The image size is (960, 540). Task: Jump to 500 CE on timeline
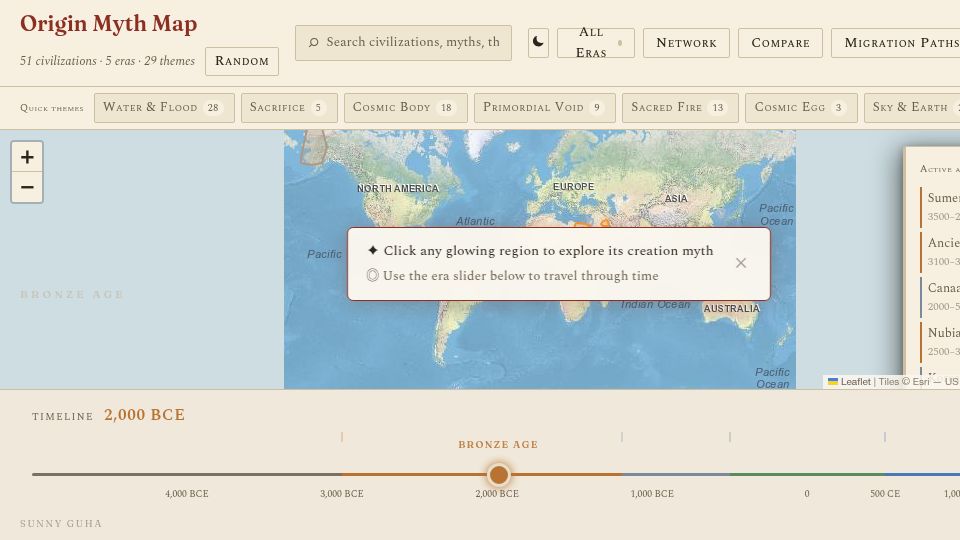(x=885, y=493)
